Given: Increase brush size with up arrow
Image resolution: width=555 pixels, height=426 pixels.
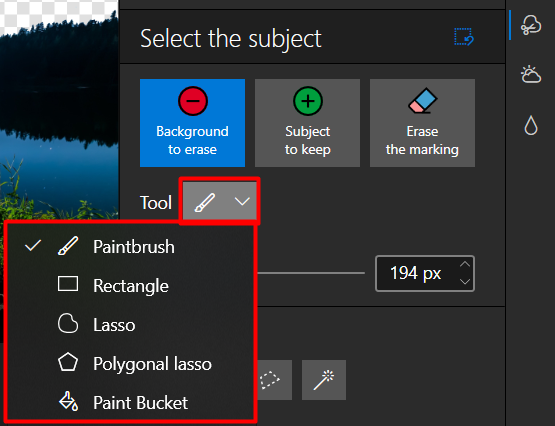Looking at the screenshot, I should pos(465,264).
